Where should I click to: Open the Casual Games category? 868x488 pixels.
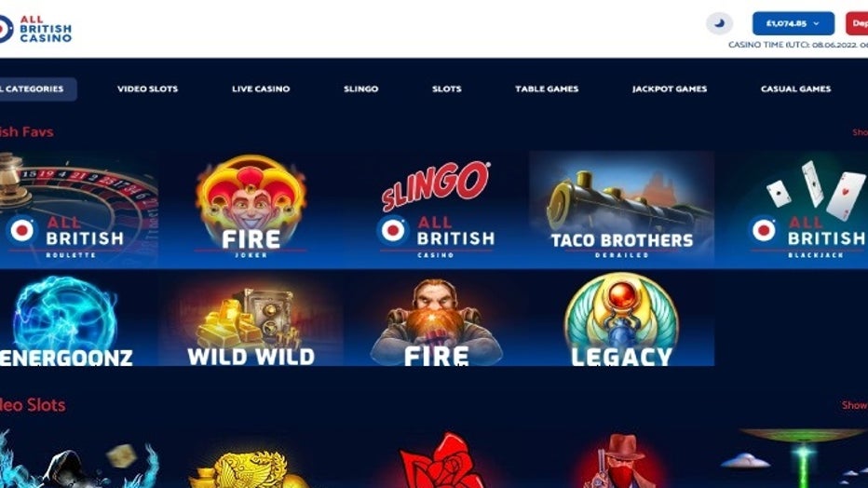[795, 88]
